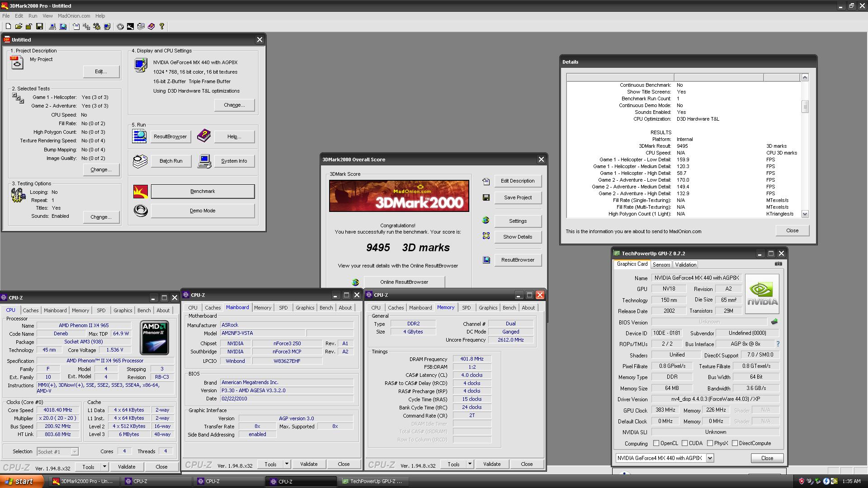Viewport: 868px width, 488px height.
Task: Open the Run menu in the menu bar
Action: pos(33,16)
